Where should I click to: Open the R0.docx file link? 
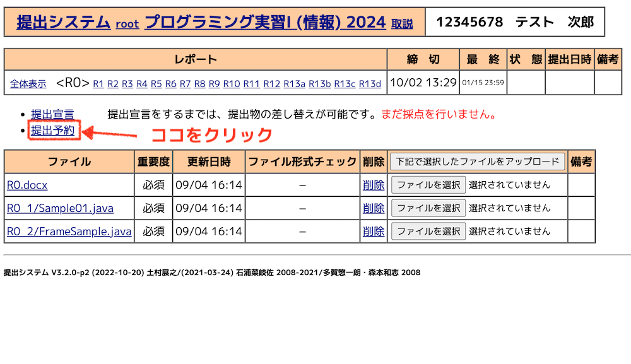(x=27, y=185)
